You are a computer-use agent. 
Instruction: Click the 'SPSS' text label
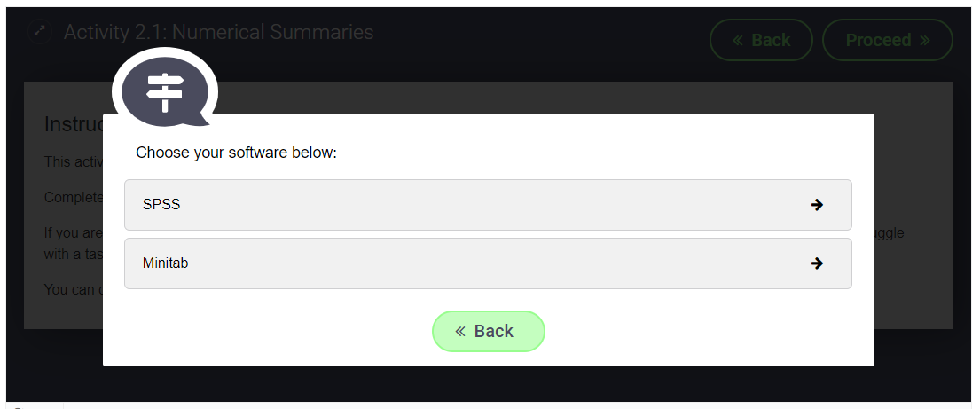click(x=161, y=205)
